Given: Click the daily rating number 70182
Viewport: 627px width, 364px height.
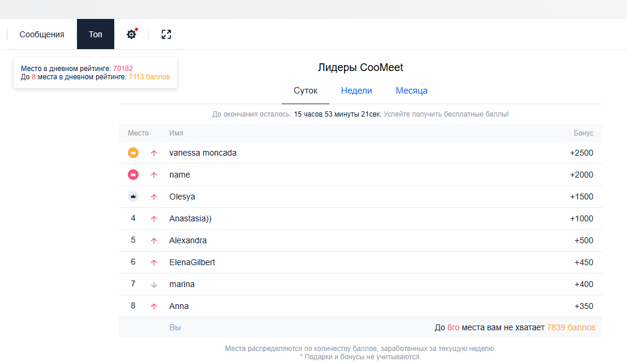Looking at the screenshot, I should click(123, 69).
